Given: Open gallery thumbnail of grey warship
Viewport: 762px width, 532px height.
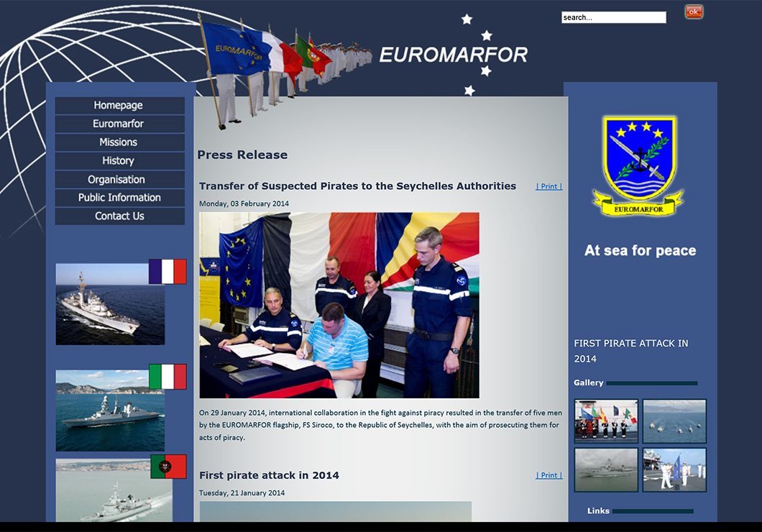Looking at the screenshot, I should (606, 469).
